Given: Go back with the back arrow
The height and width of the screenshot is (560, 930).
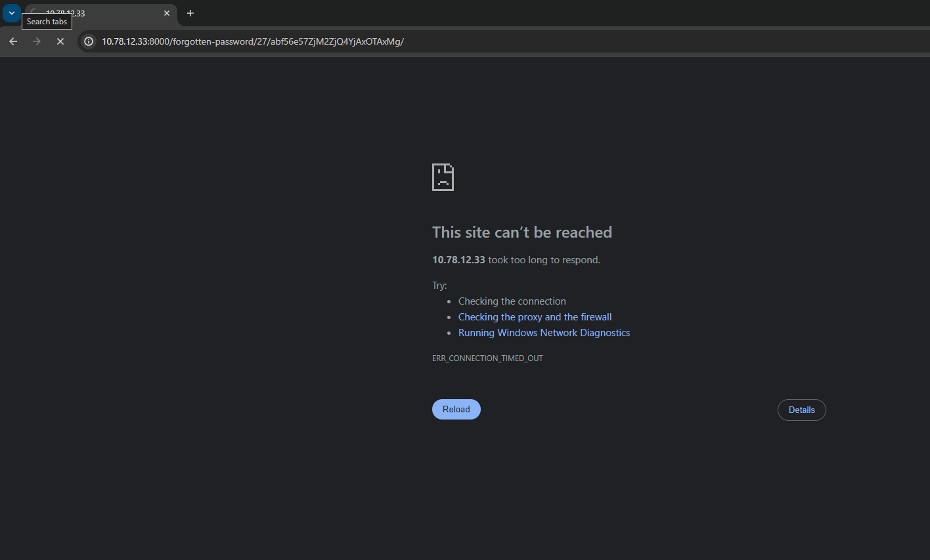Looking at the screenshot, I should click(x=13, y=41).
